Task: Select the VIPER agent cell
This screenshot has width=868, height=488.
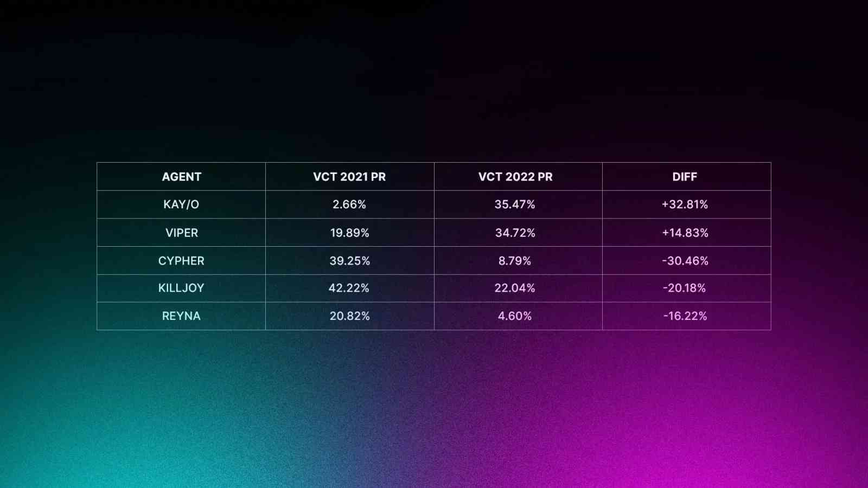Action: coord(181,233)
